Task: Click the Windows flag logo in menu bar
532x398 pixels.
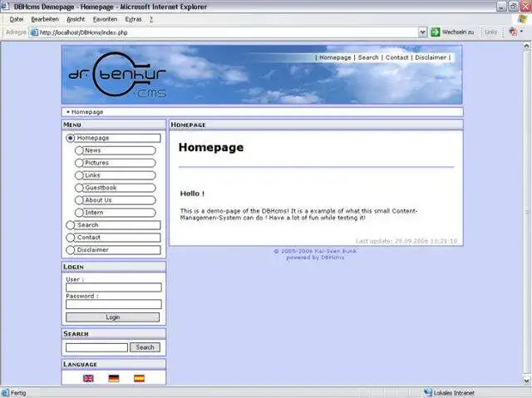Action: 522,19
